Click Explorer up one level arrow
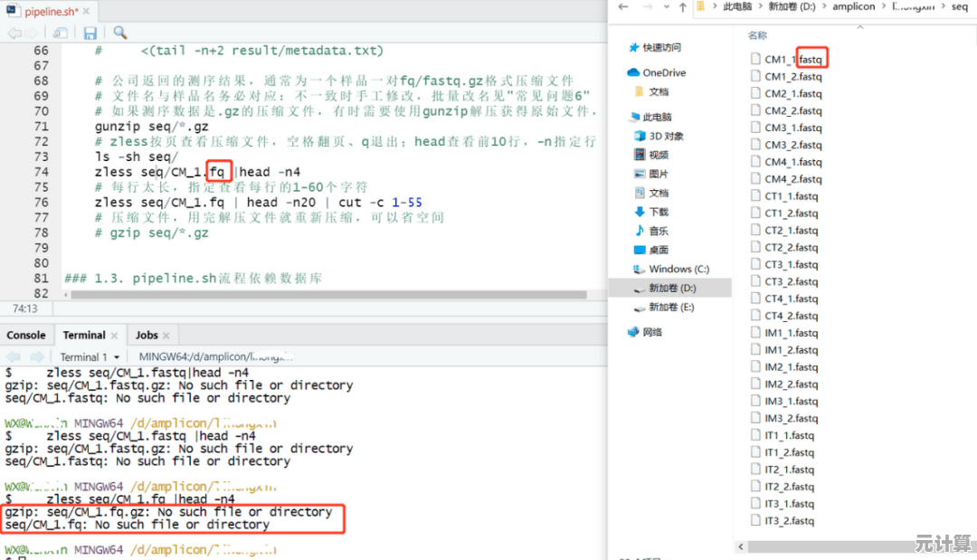 683,7
